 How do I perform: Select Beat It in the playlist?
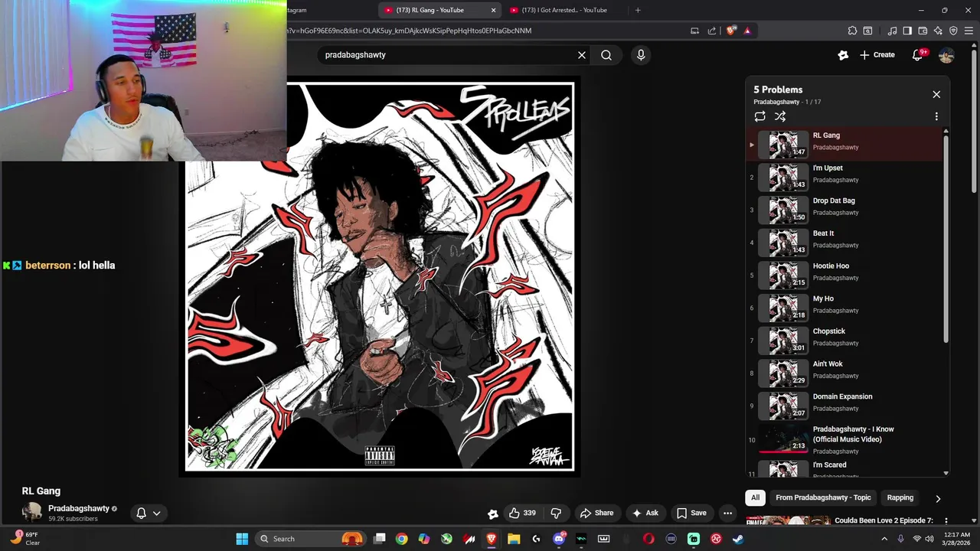(844, 243)
